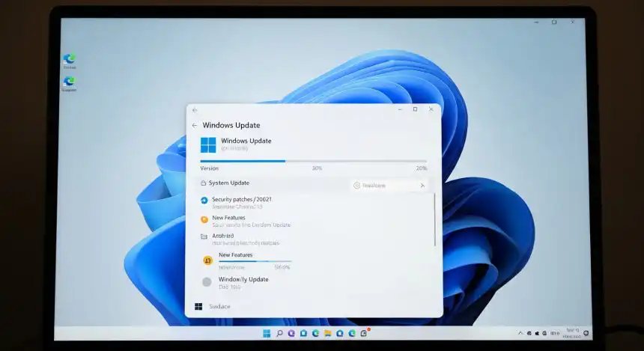
Task: Select the Security patches blue icon
Action: coord(204,201)
